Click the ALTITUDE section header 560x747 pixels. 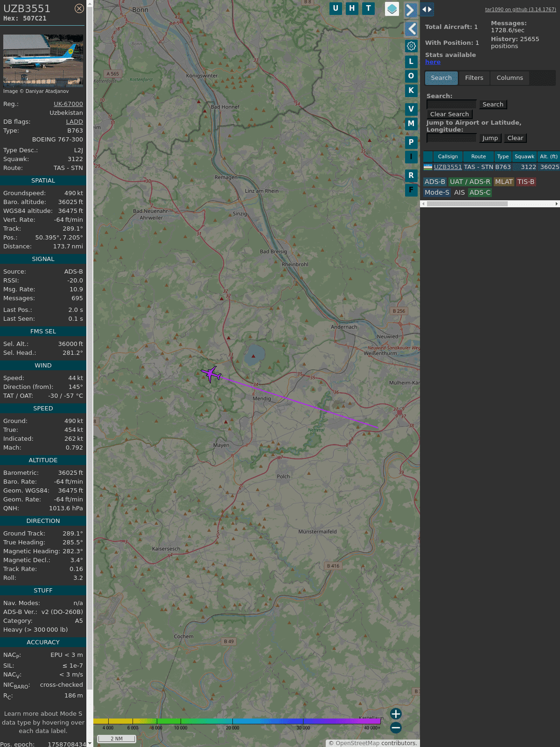[43, 460]
